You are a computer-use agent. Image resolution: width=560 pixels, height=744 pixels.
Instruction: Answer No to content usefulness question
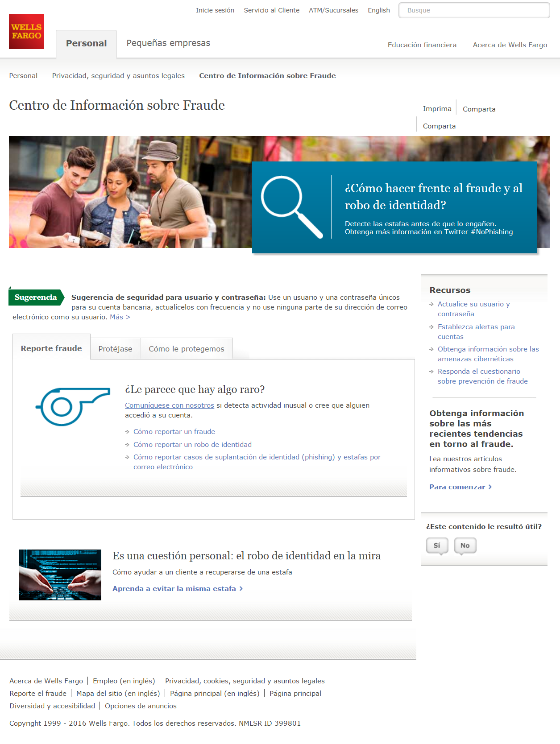[x=465, y=546]
